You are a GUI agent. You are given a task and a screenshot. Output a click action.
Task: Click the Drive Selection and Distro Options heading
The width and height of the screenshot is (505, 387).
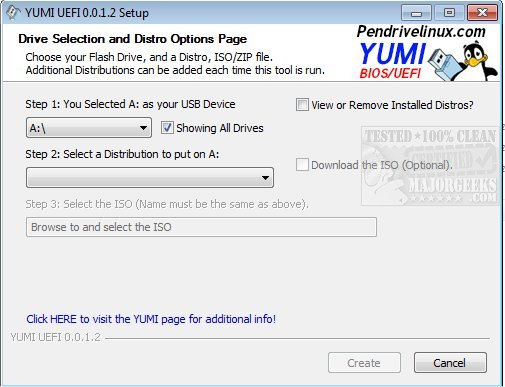point(133,39)
